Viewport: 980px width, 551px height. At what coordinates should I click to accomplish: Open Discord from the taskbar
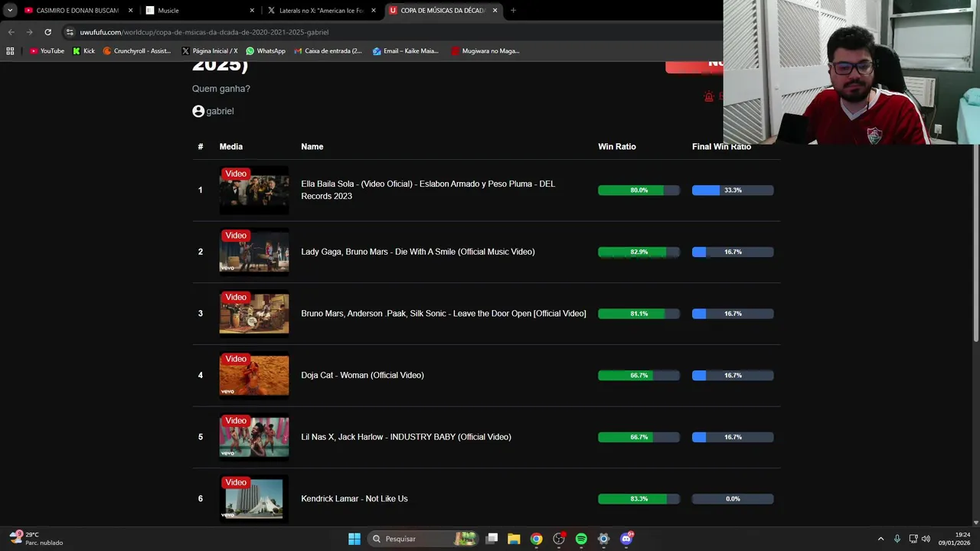coord(626,539)
